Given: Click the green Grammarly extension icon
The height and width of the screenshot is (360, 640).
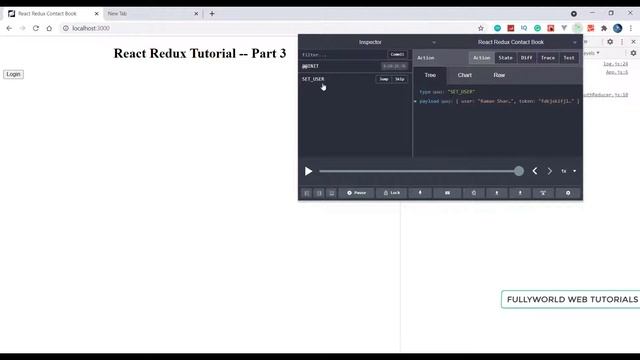Looking at the screenshot, I should 538,28.
